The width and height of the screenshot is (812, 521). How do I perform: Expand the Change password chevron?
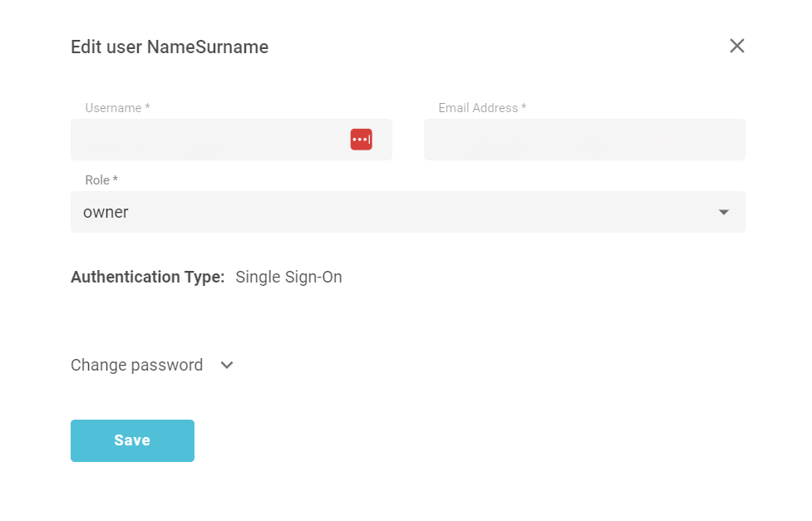pyautogui.click(x=227, y=365)
